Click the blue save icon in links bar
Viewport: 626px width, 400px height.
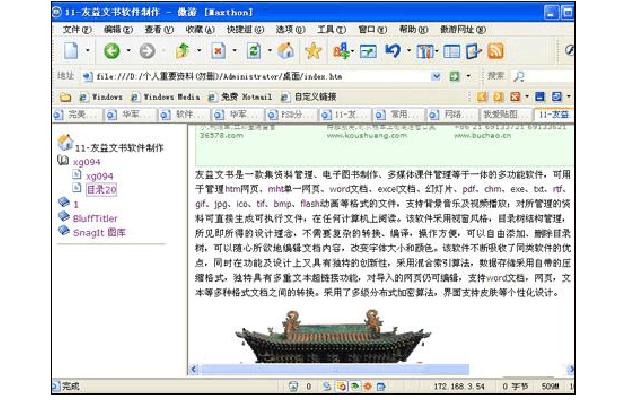540,97
